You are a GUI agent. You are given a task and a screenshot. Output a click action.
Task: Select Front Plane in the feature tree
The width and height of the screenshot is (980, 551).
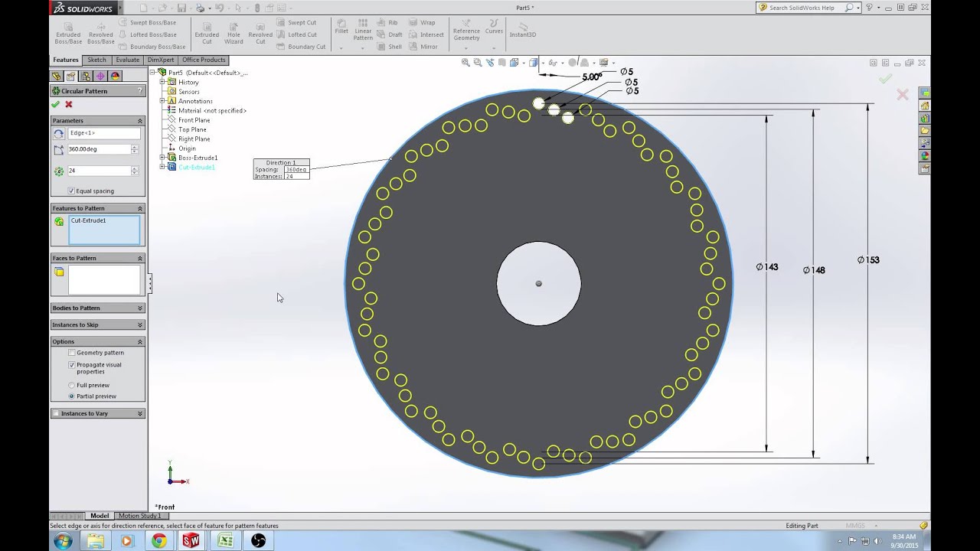(x=194, y=120)
